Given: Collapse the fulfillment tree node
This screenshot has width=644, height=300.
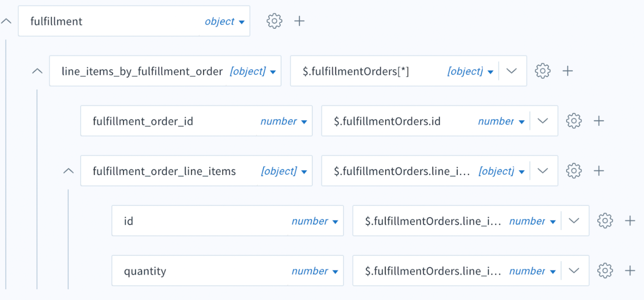Looking at the screenshot, I should click(6, 21).
